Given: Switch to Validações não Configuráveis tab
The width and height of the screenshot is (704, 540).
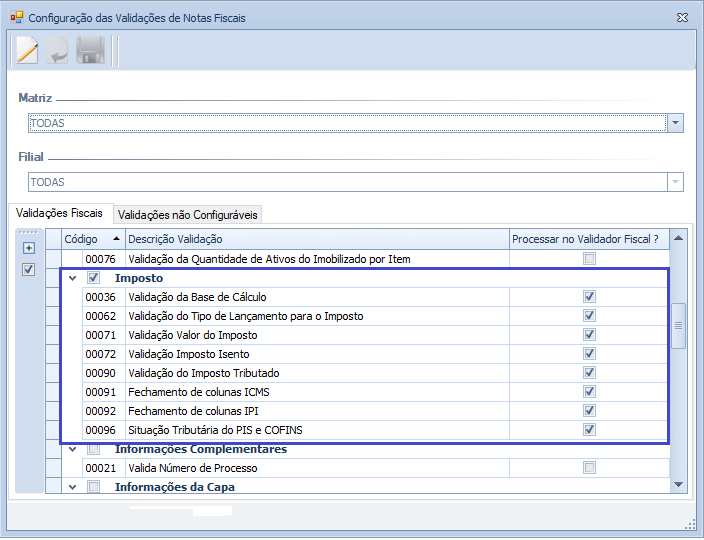Looking at the screenshot, I should click(188, 214).
